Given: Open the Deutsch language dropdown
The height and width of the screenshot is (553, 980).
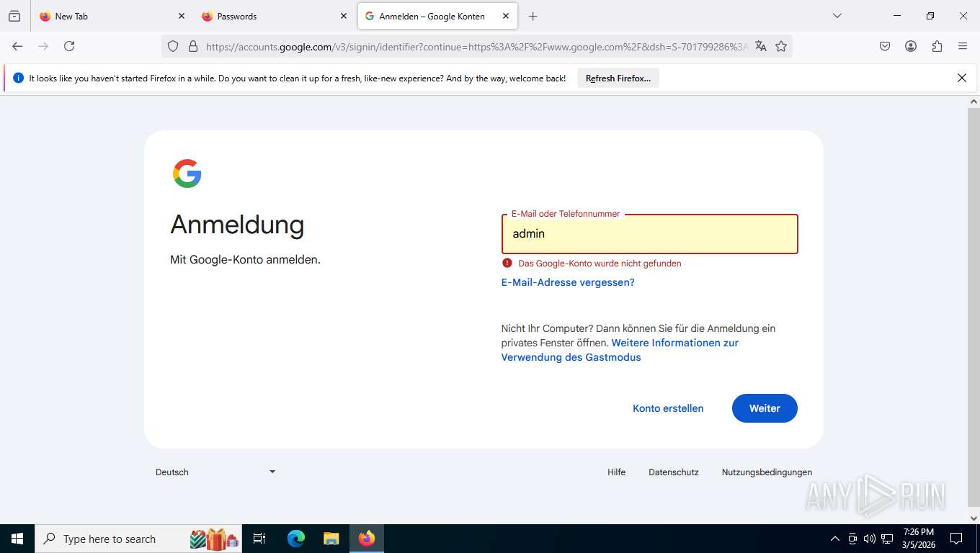Looking at the screenshot, I should (215, 472).
